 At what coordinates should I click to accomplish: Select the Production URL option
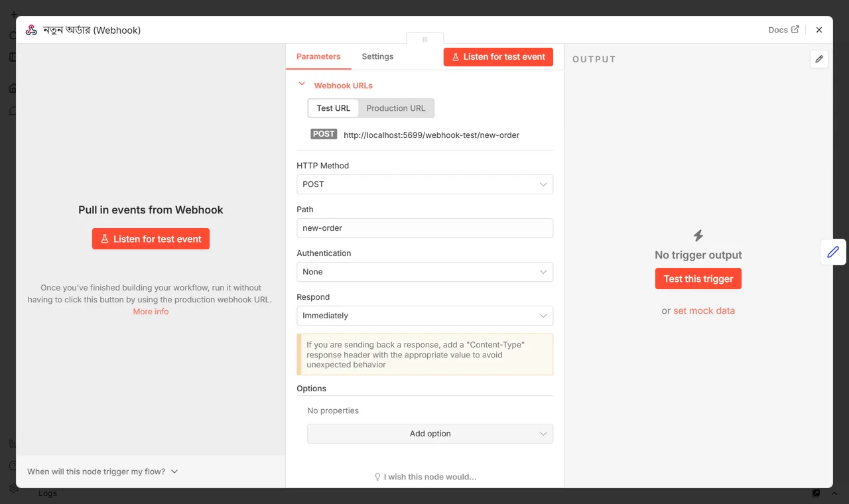[x=396, y=108]
